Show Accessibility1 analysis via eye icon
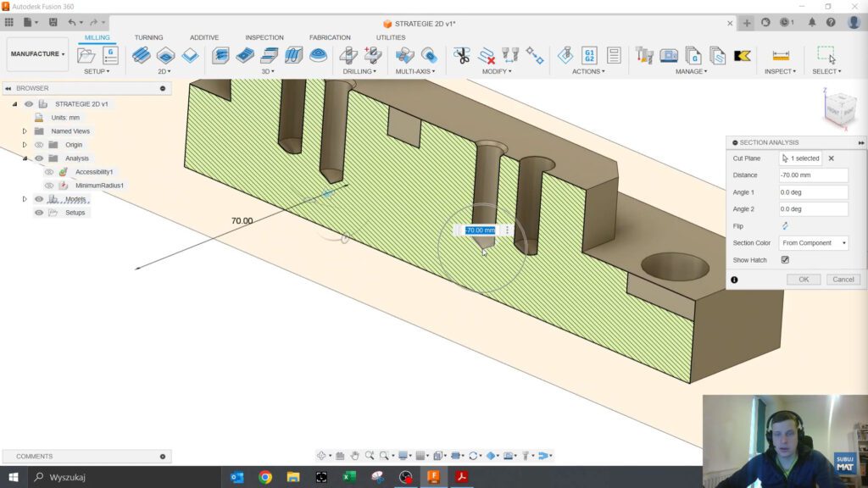The image size is (868, 488). [x=49, y=172]
